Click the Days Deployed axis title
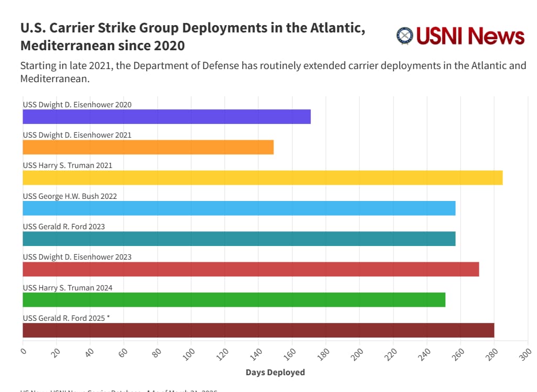 [275, 372]
